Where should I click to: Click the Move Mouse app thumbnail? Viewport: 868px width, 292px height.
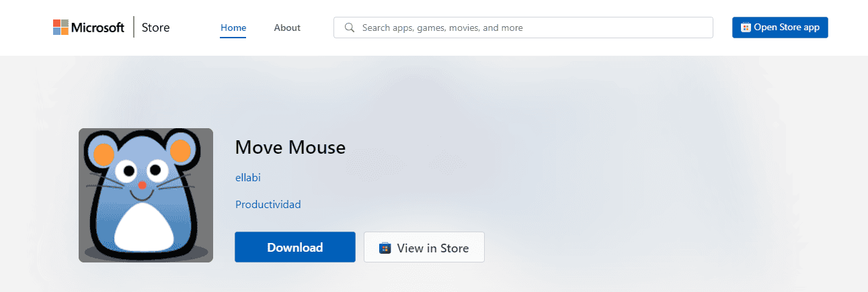[146, 195]
